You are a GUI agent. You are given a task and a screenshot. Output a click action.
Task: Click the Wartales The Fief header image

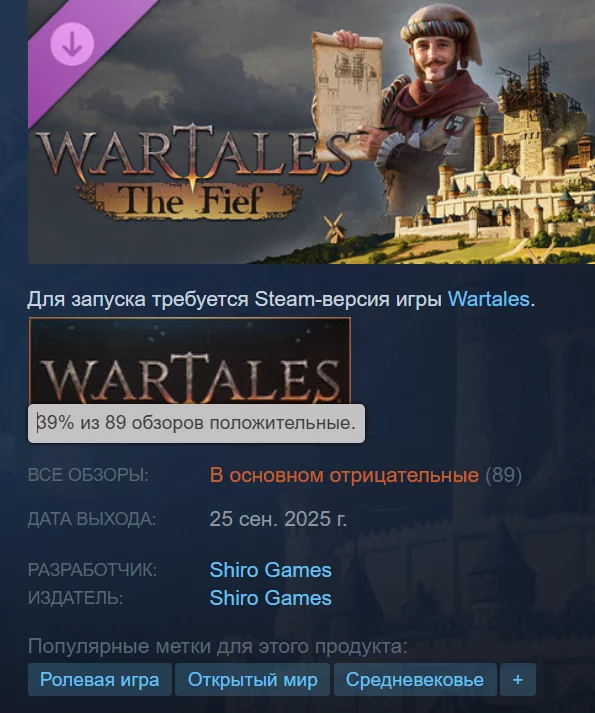pyautogui.click(x=312, y=132)
